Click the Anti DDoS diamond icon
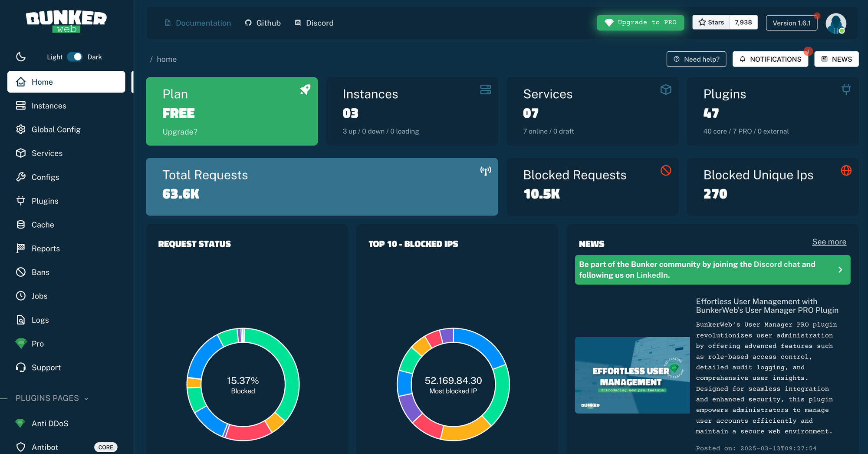Viewport: 868px width, 454px height. (x=20, y=423)
